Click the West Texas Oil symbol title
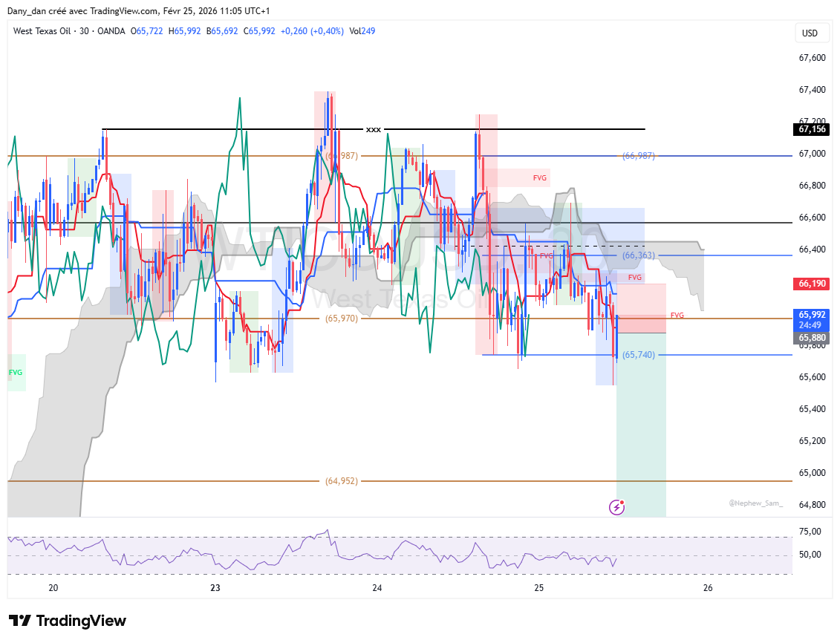This screenshot has height=643, width=840. click(42, 31)
